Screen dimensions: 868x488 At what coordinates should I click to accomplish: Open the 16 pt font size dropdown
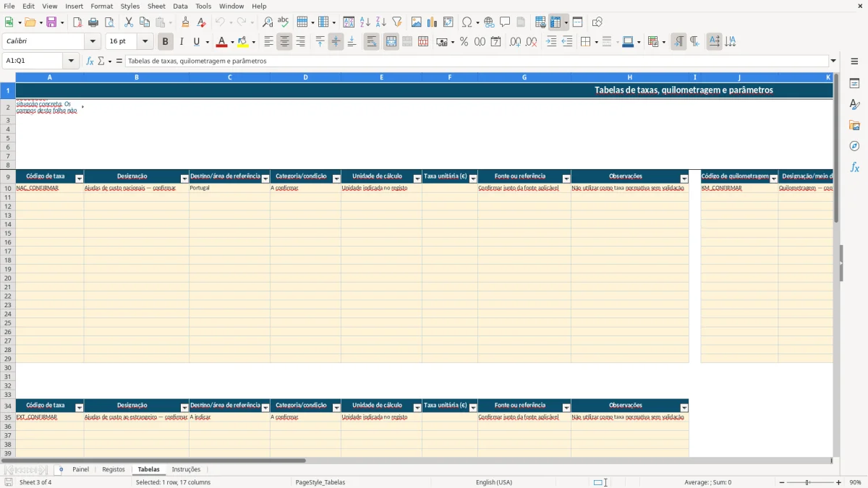click(x=145, y=42)
